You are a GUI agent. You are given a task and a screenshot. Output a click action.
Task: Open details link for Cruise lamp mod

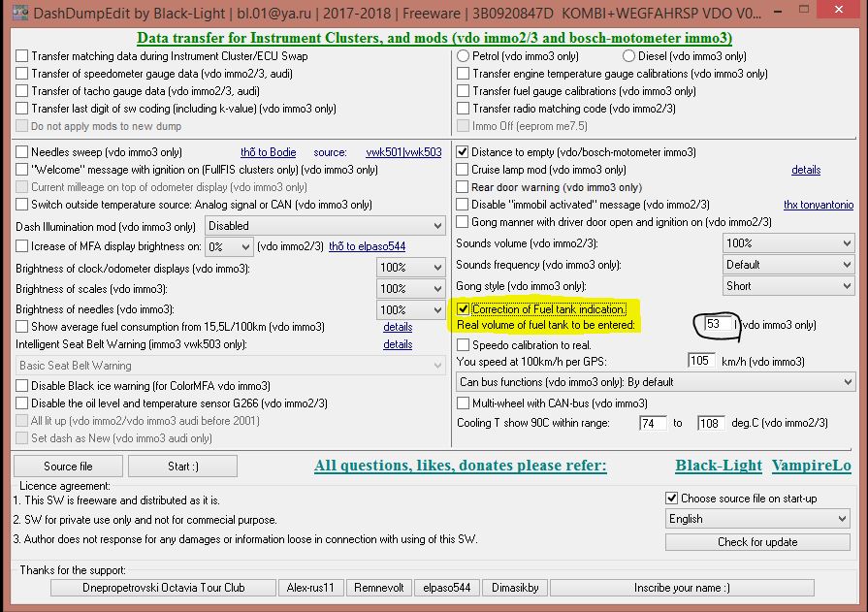[x=806, y=170]
